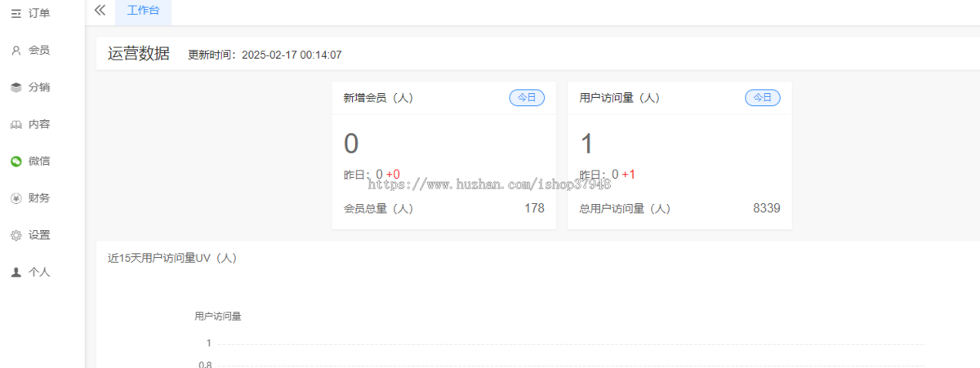
Task: Click update time 2025-02-17 00:14:07
Action: coord(292,55)
